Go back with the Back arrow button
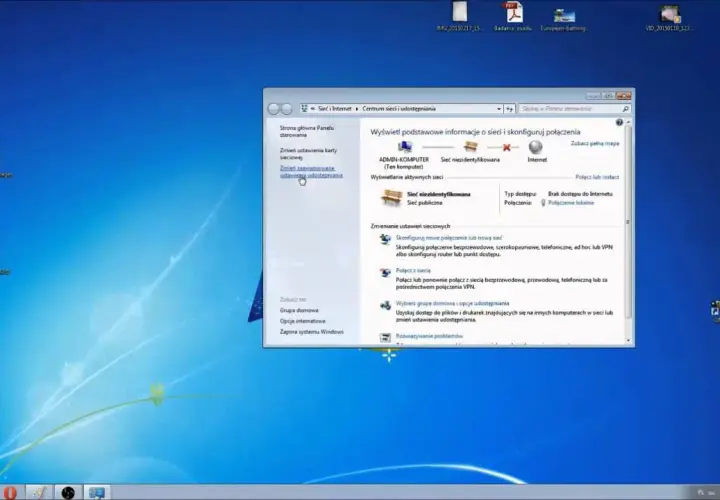Image resolution: width=720 pixels, height=500 pixels. [274, 109]
